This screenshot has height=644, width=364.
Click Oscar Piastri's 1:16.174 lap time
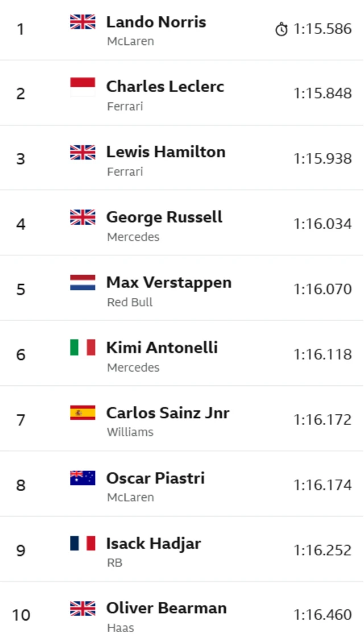coord(322,485)
